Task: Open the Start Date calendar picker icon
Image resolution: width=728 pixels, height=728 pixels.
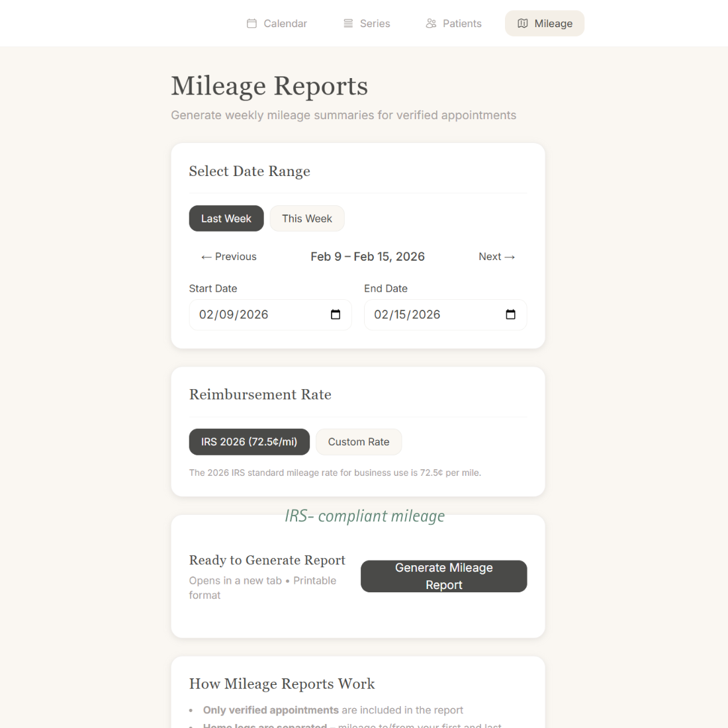Action: (335, 315)
